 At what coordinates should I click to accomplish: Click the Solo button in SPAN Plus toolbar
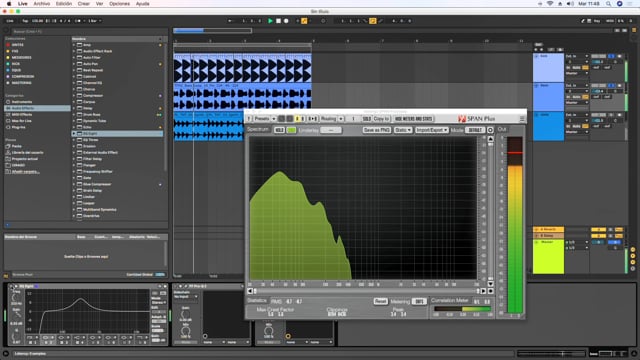pos(367,119)
